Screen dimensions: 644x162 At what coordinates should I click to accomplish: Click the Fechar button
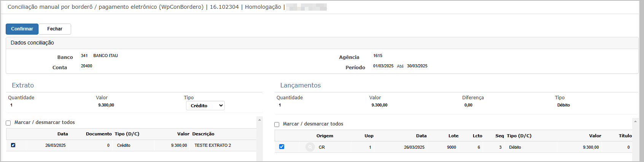[x=55, y=29]
